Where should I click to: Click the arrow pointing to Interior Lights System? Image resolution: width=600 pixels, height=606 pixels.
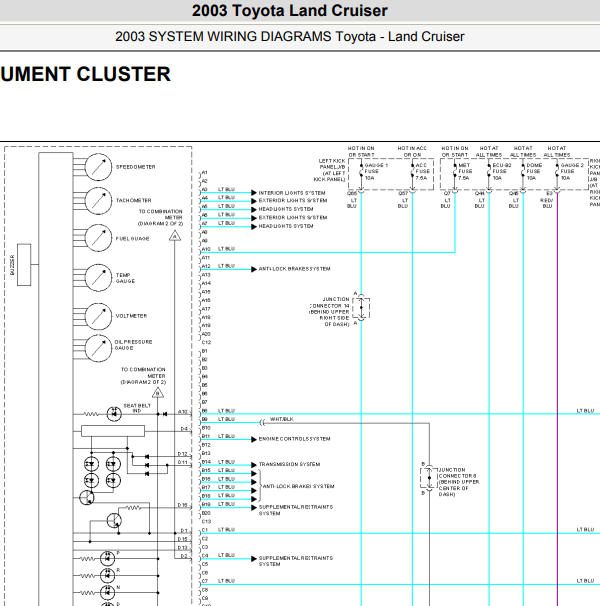pyautogui.click(x=254, y=192)
